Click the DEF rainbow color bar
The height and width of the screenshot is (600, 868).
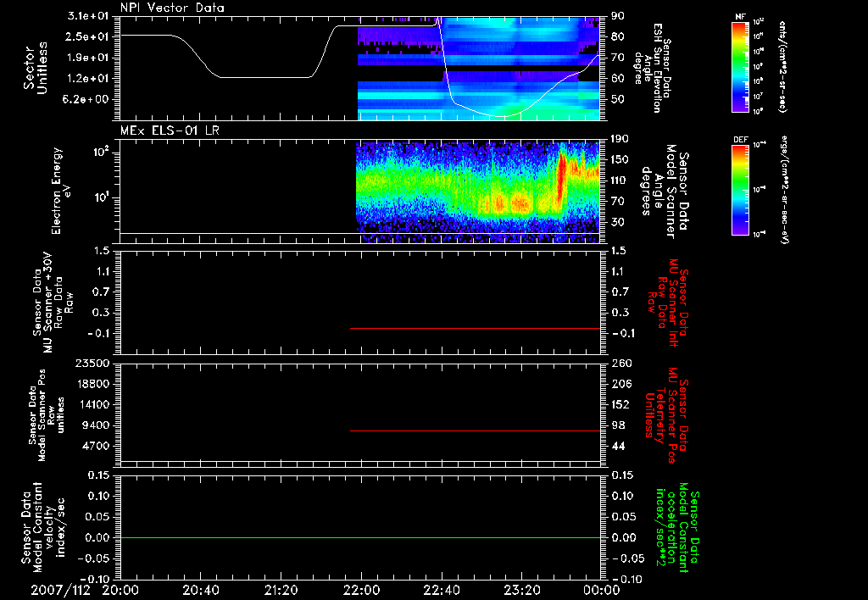[741, 190]
